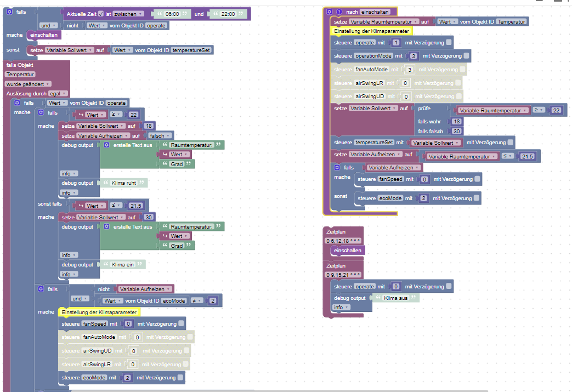Click first 'Zeitplan' block label
This screenshot has width=572, height=392.
coord(336,231)
